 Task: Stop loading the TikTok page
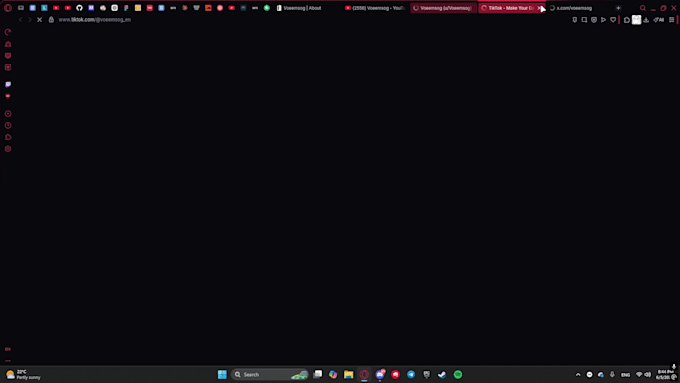click(39, 20)
